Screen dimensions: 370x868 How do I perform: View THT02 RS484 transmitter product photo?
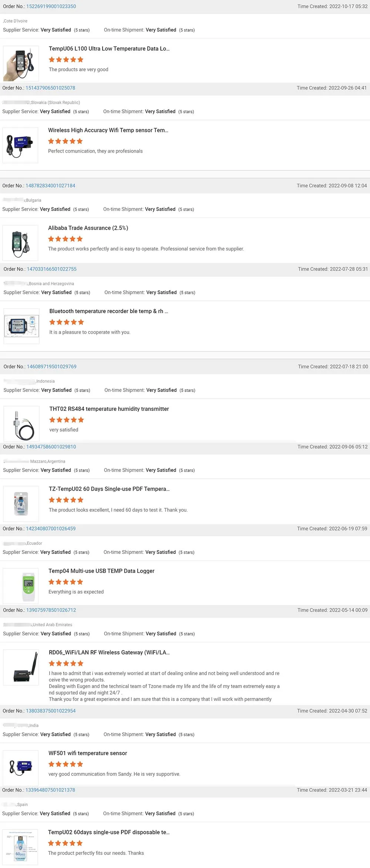click(x=21, y=424)
